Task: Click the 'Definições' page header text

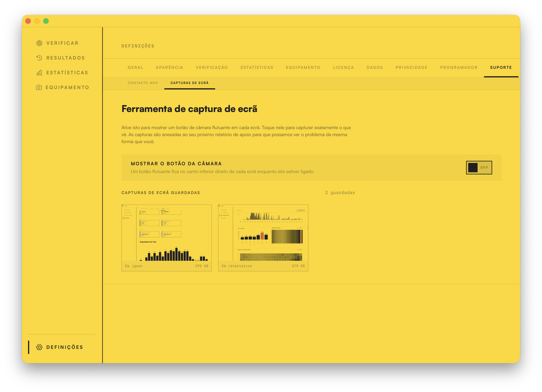Action: [x=138, y=46]
